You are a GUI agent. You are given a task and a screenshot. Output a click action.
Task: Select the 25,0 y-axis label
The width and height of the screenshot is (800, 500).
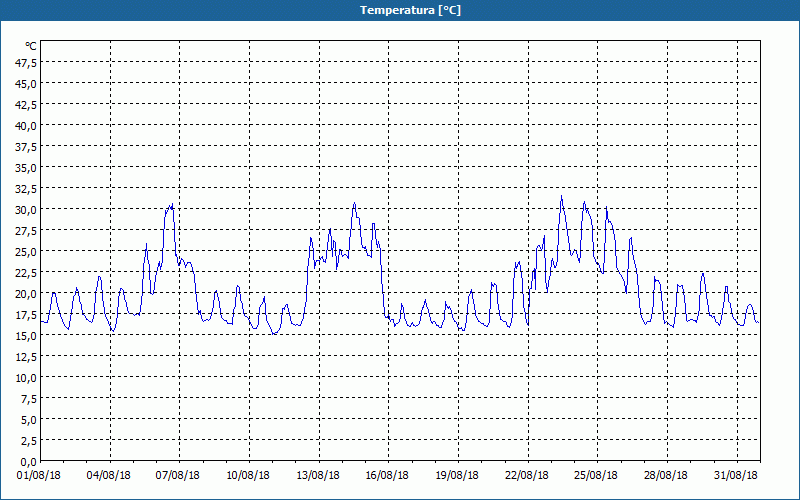click(26, 252)
